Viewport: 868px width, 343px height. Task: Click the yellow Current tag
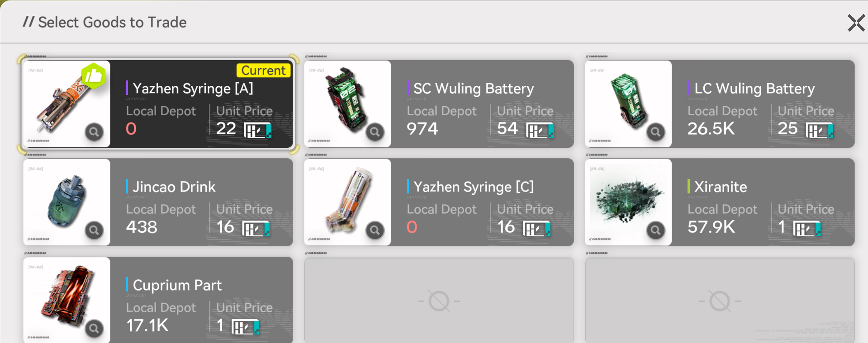tap(263, 70)
